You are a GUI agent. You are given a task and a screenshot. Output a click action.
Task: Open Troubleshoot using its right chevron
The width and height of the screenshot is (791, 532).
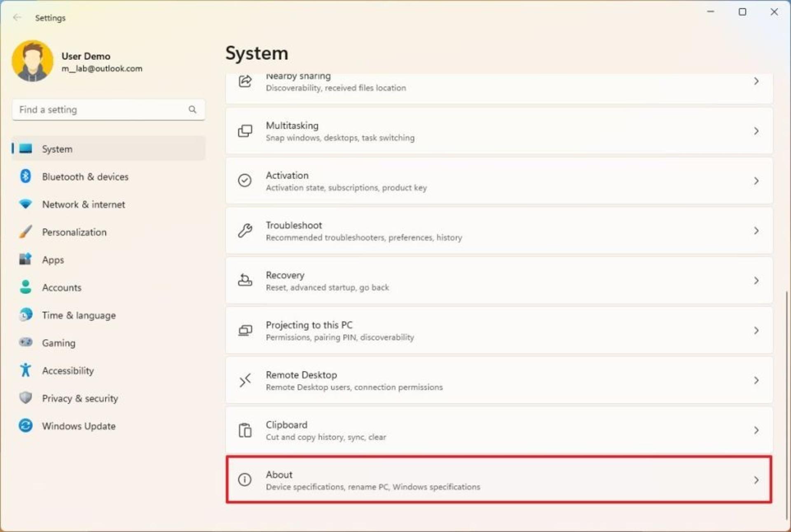756,231
